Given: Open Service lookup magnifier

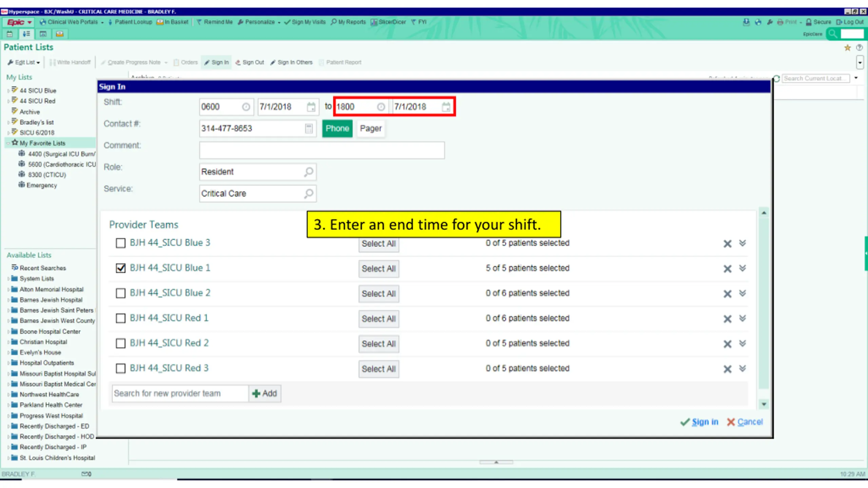Looking at the screenshot, I should pyautogui.click(x=309, y=194).
